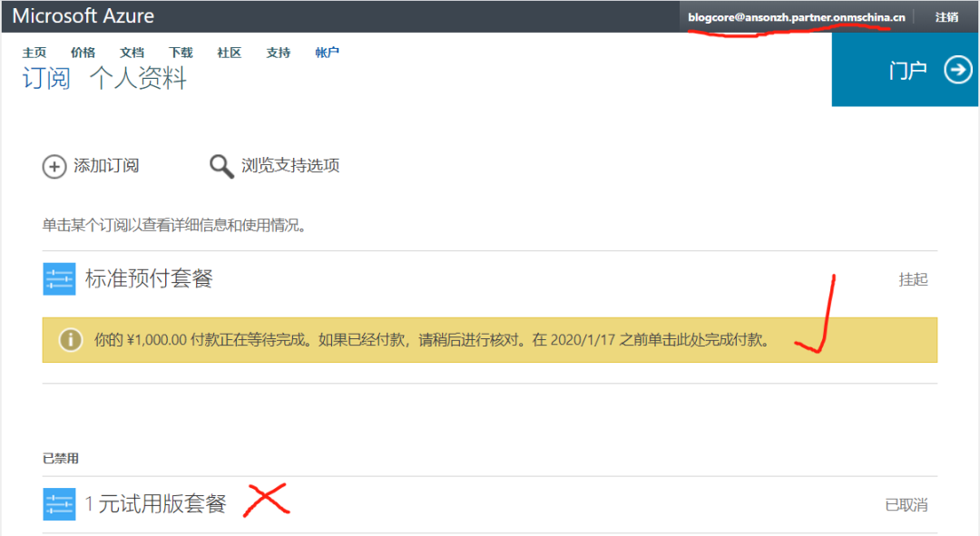
Task: Open the 帐户 nav item
Action: tap(327, 53)
